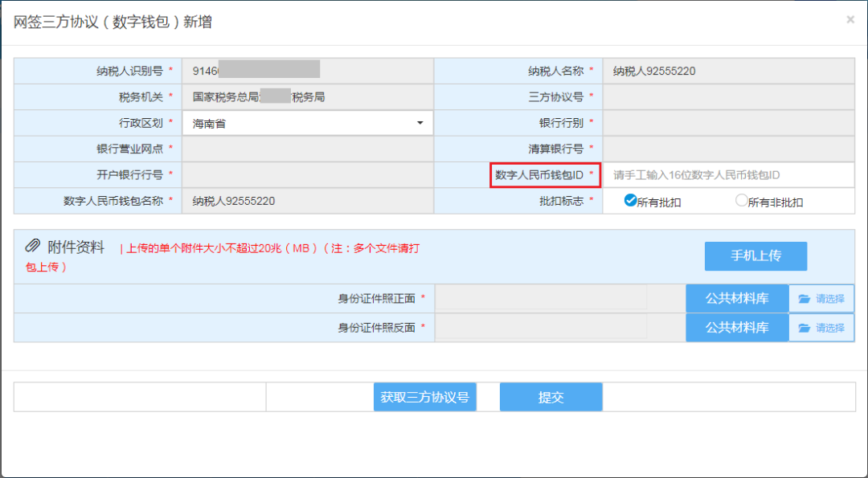Click the 开户银行行号 field
This screenshot has height=478, width=868.
click(308, 175)
